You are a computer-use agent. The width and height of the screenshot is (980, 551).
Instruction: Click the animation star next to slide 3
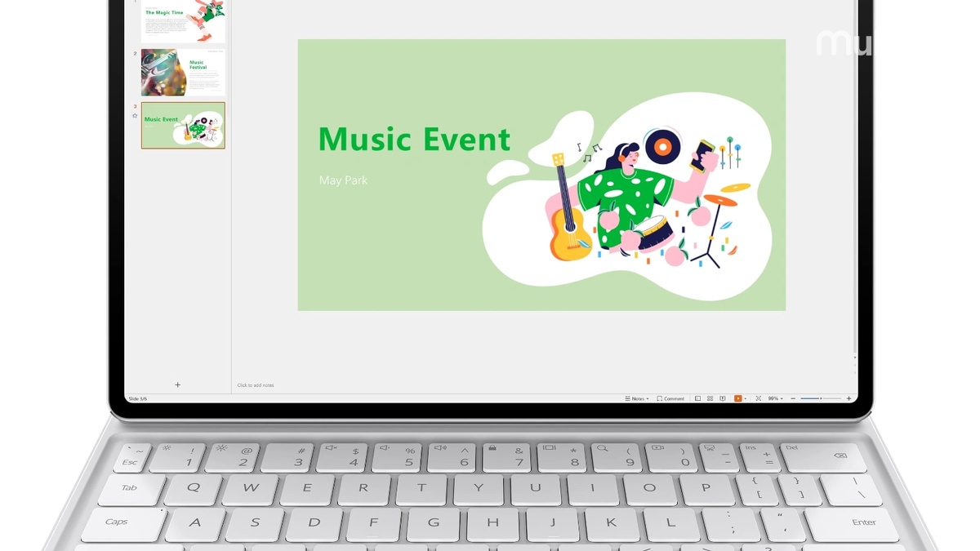(133, 114)
